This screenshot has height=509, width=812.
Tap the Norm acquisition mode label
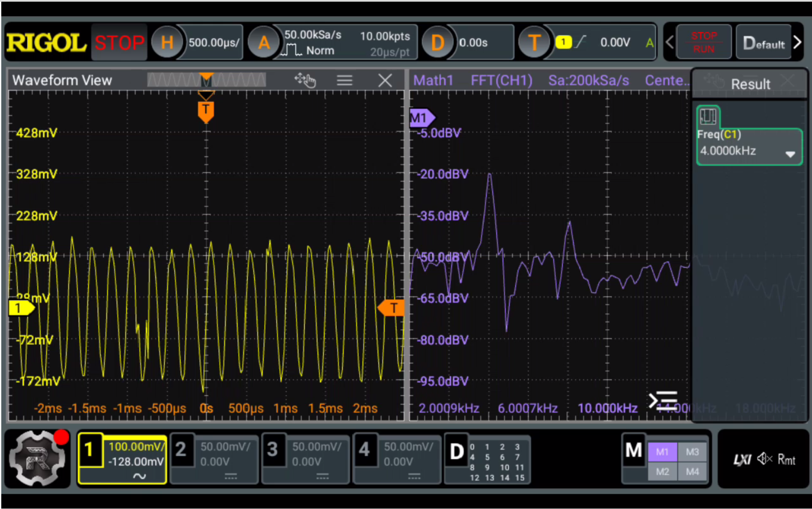[320, 51]
